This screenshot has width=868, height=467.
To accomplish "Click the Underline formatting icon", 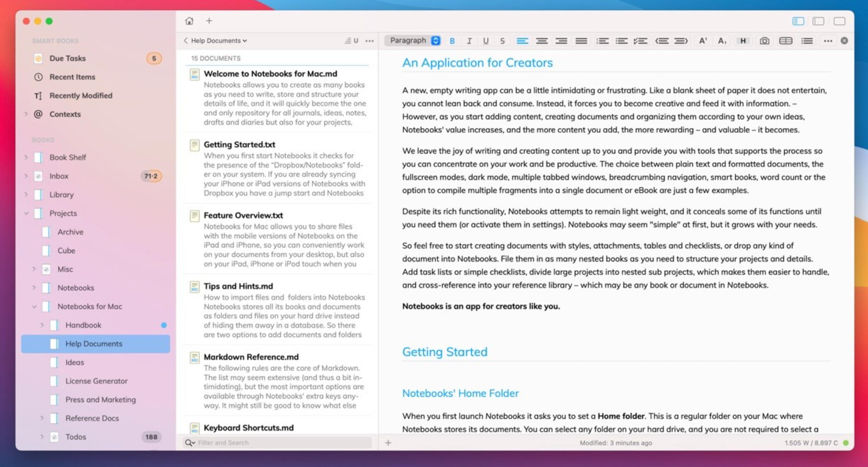I will coord(485,41).
